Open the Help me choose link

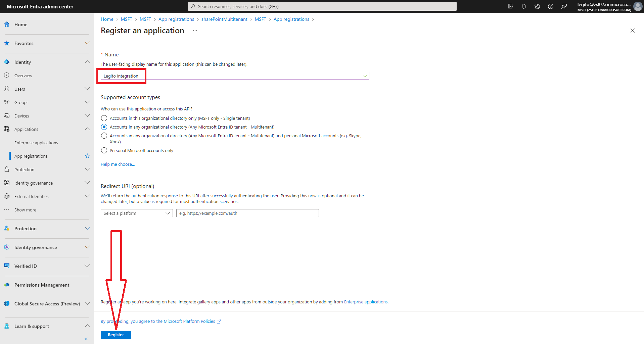pos(118,164)
